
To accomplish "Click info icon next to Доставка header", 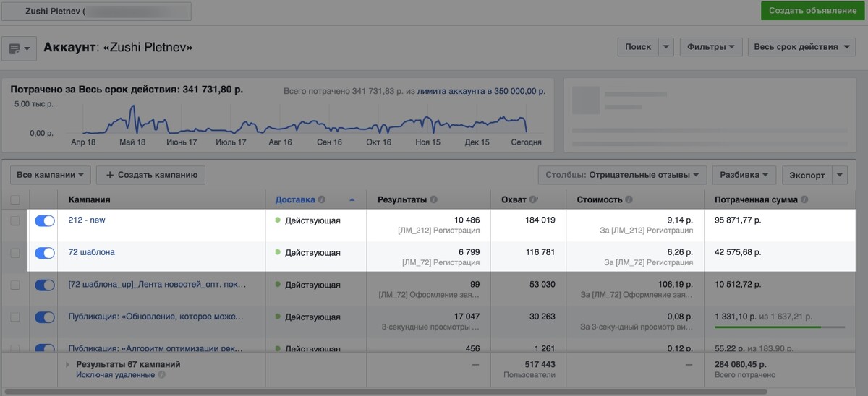I will [321, 199].
